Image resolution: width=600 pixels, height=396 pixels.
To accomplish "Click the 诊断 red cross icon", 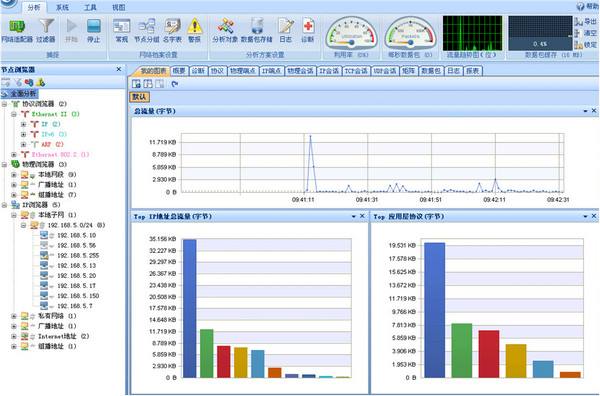I will [x=308, y=31].
